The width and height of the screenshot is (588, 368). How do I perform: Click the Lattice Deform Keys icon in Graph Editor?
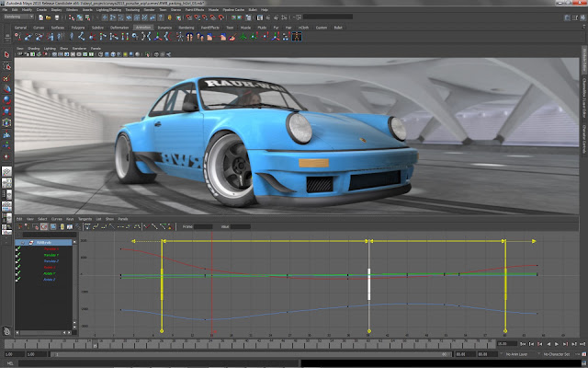pos(36,226)
